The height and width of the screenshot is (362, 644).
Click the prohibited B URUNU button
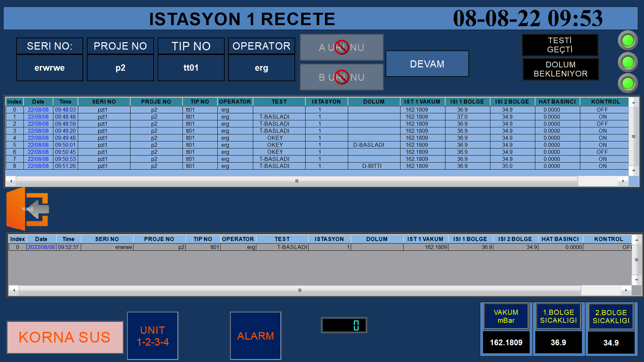coord(341,77)
